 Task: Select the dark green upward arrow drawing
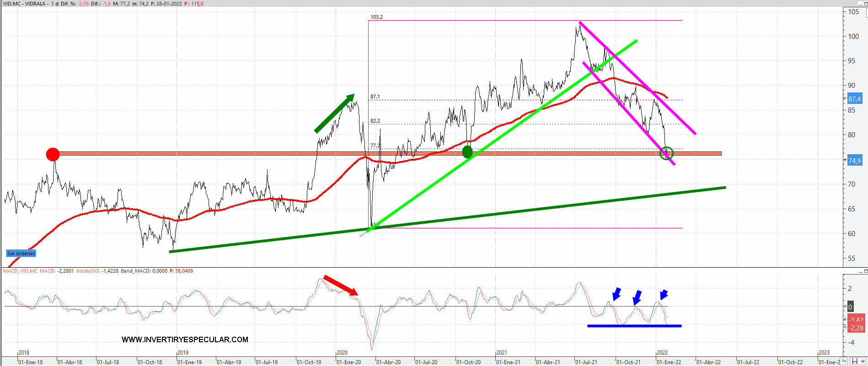tap(334, 113)
